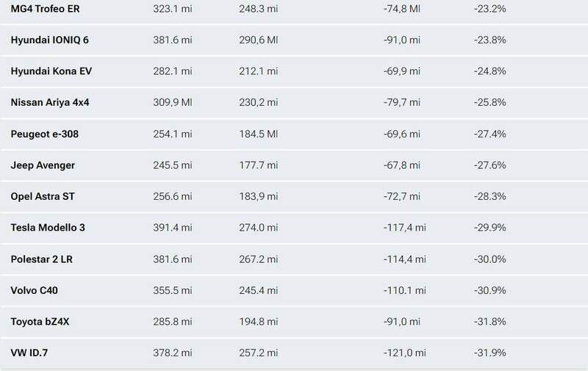The height and width of the screenshot is (371, 588).
Task: Click the Peugeot e-308 model name
Action: 46,134
